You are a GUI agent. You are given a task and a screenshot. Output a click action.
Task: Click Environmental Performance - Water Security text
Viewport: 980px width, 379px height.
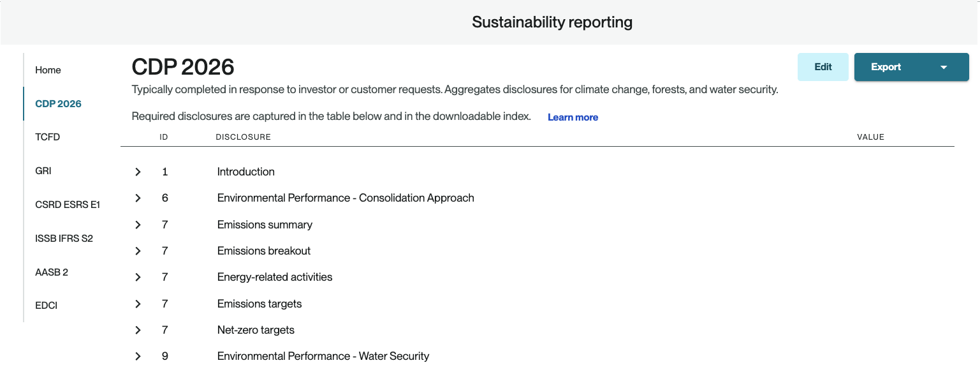tap(323, 356)
